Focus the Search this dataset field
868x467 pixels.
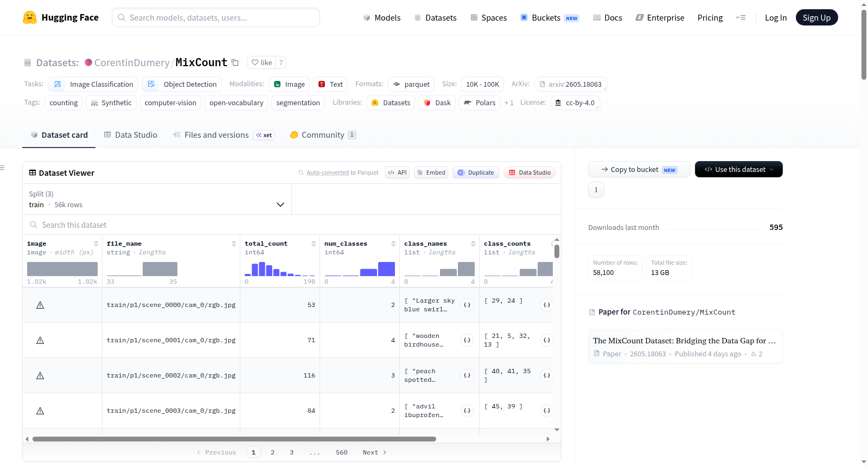click(292, 225)
